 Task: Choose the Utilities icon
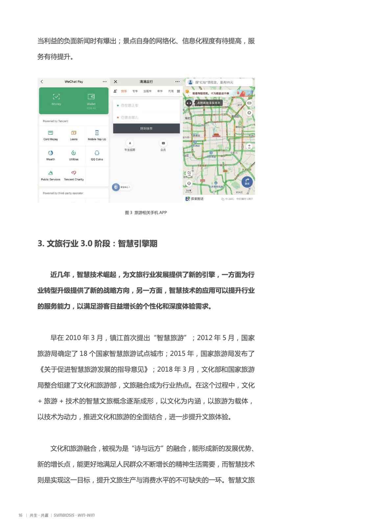[x=74, y=153]
